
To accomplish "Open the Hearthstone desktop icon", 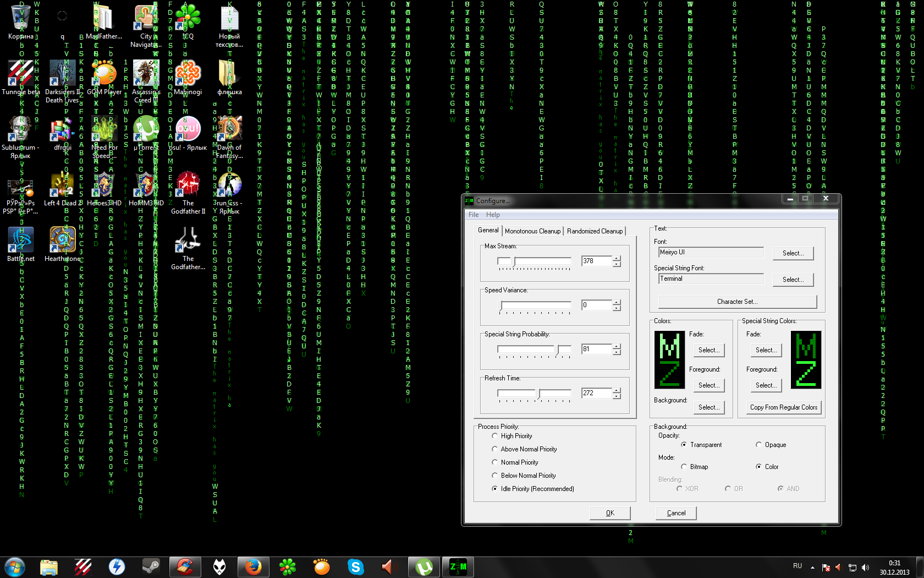I will pyautogui.click(x=62, y=241).
